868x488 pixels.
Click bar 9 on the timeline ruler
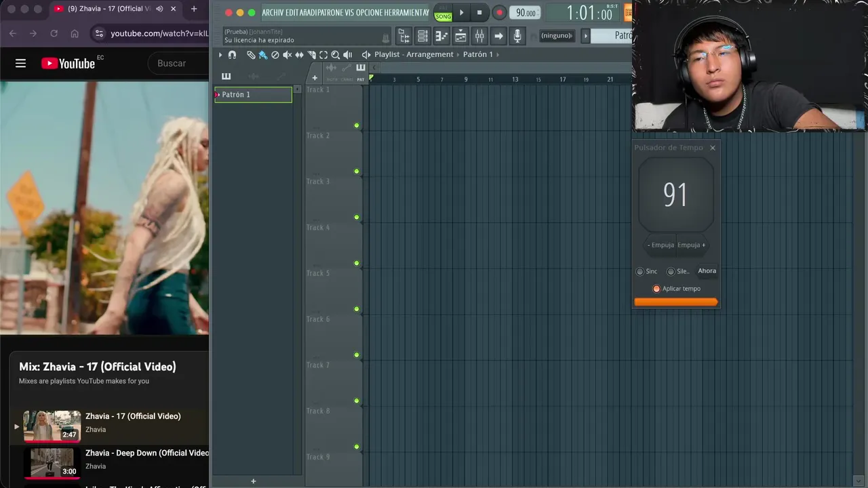(466, 79)
